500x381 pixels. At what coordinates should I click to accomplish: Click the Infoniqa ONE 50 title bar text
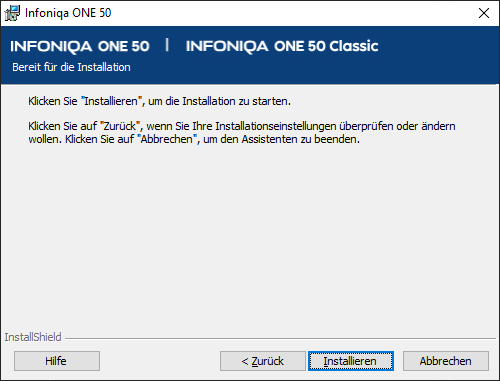(x=68, y=13)
